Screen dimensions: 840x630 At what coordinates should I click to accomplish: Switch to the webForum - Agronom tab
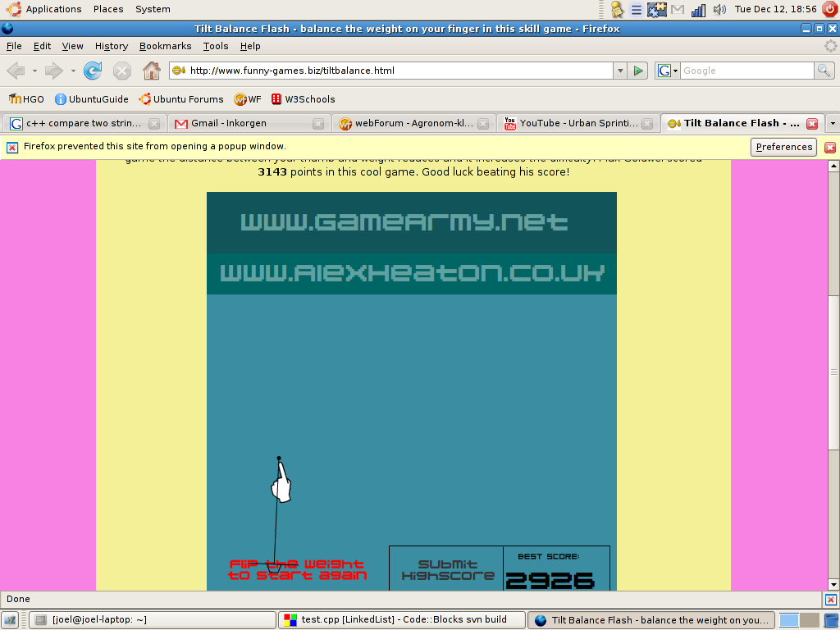point(413,123)
